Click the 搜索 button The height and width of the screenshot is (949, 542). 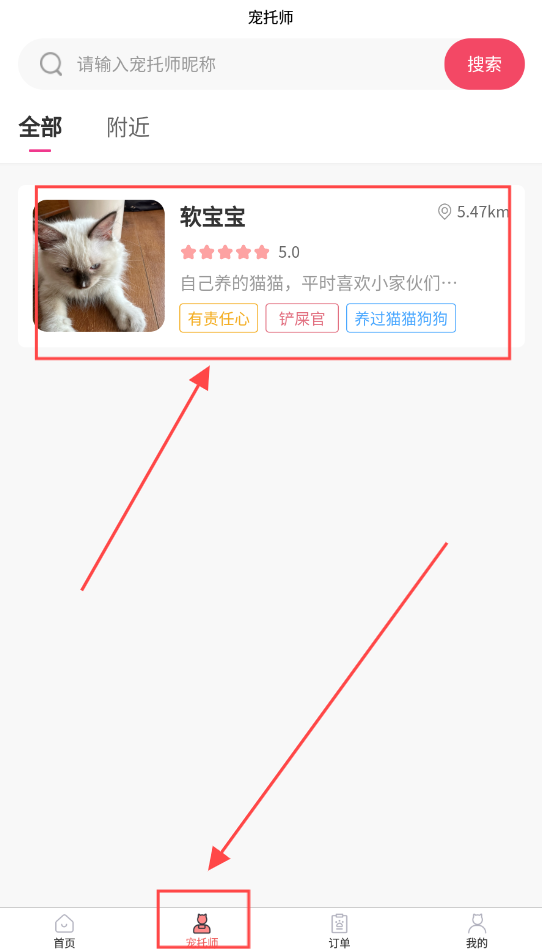tap(485, 64)
